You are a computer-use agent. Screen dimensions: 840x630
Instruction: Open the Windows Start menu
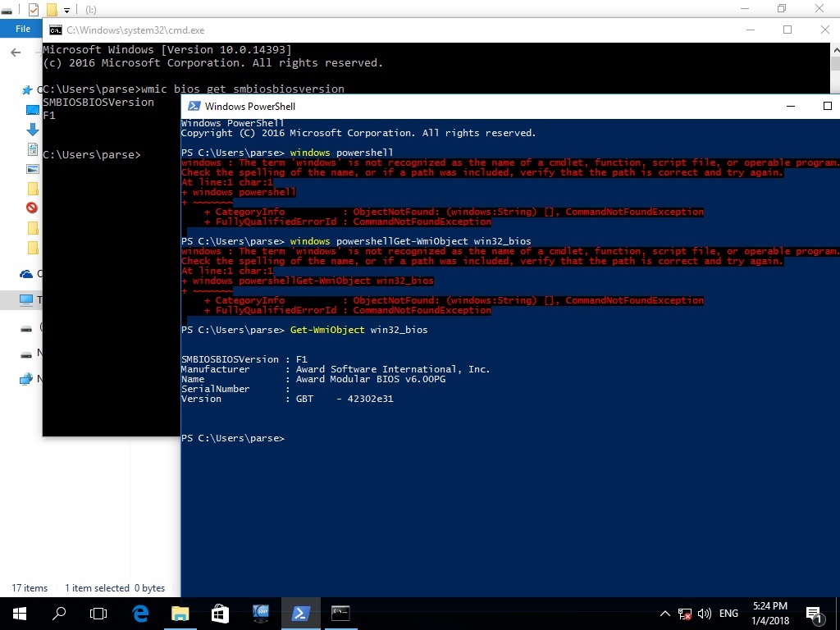(20, 614)
